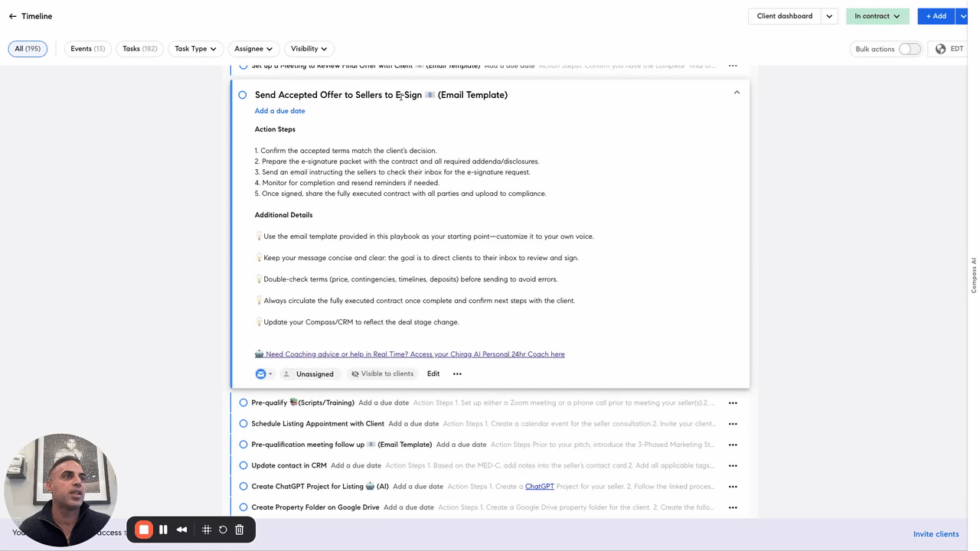
Task: Toggle the Bulk actions switch
Action: coord(910,48)
